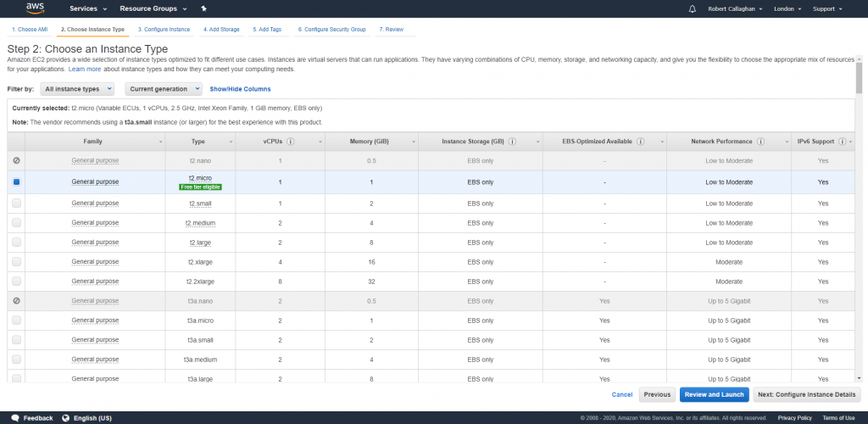
Task: Click the Cancel link
Action: point(621,394)
